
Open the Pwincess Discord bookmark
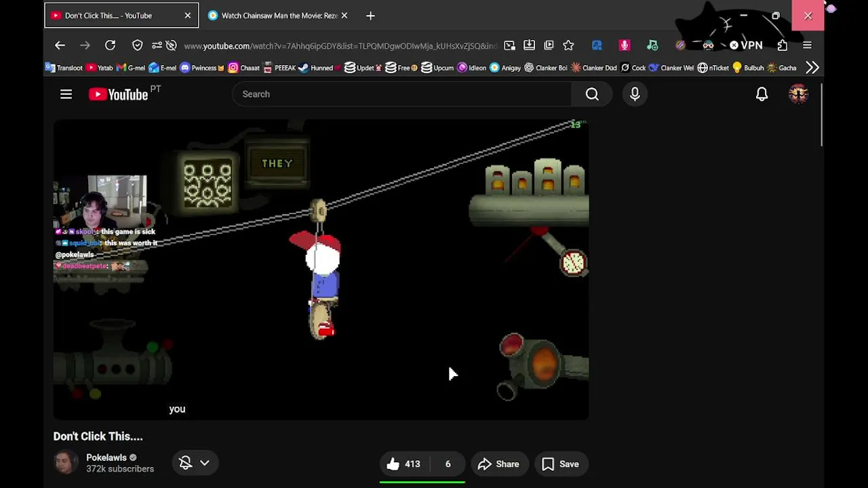click(201, 68)
